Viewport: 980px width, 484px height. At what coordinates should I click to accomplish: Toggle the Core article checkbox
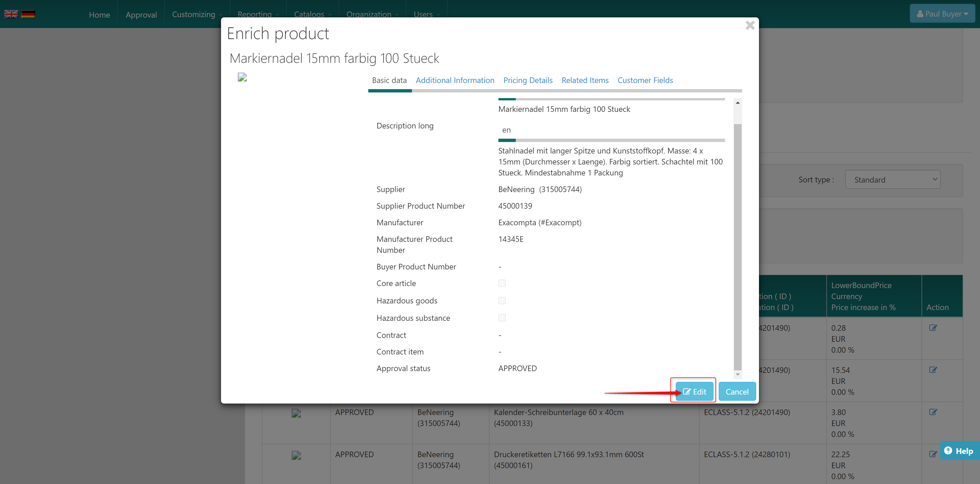(502, 283)
